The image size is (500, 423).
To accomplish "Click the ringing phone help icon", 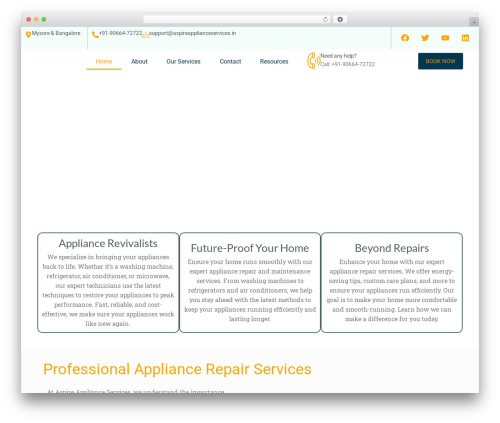I will (313, 61).
